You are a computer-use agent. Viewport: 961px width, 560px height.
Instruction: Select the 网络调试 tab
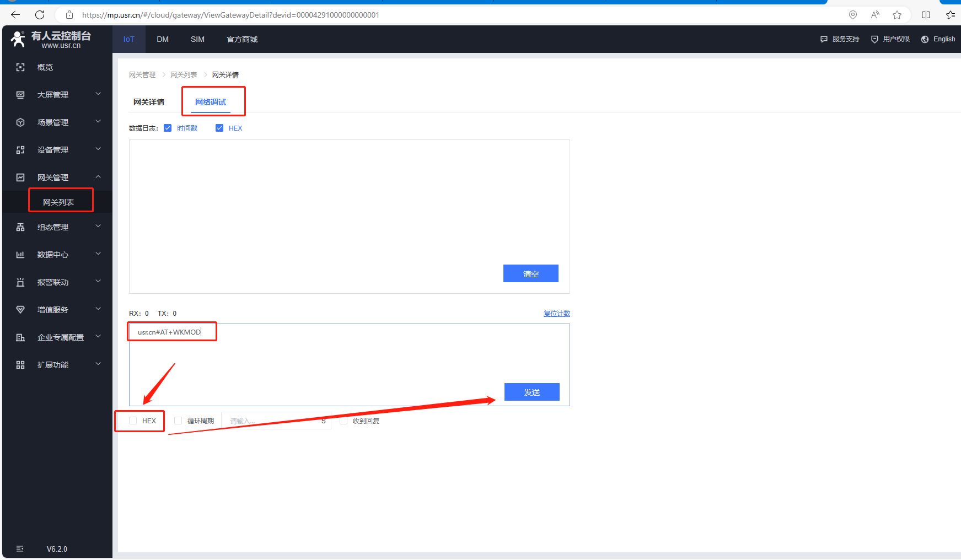(211, 102)
